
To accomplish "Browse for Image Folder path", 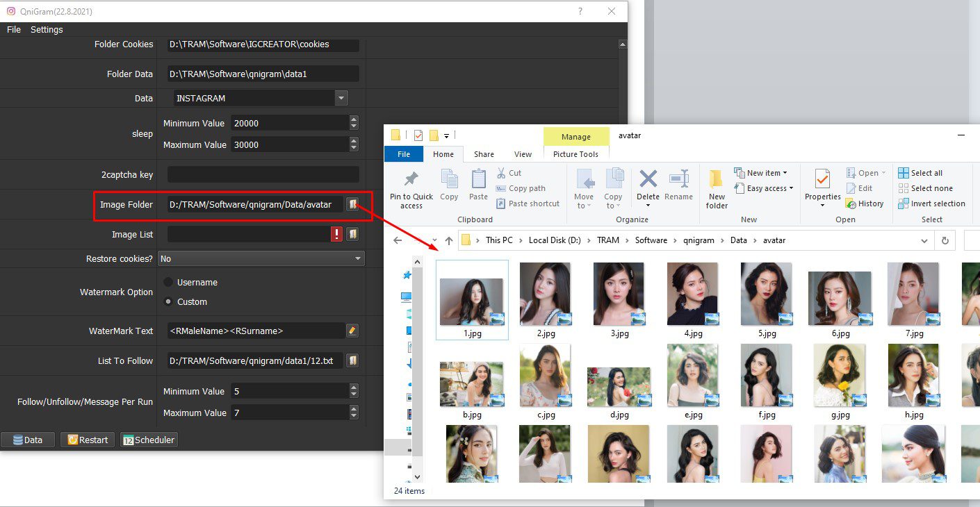I will tap(352, 204).
